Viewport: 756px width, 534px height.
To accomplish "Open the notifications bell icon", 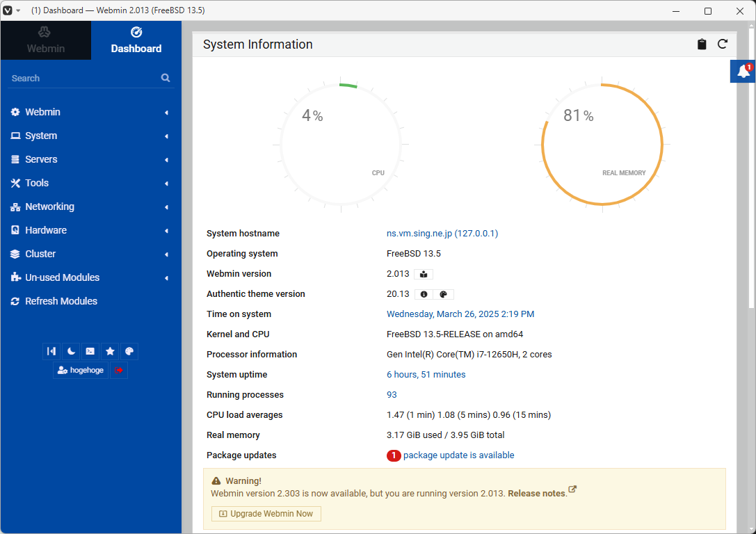I will click(743, 72).
